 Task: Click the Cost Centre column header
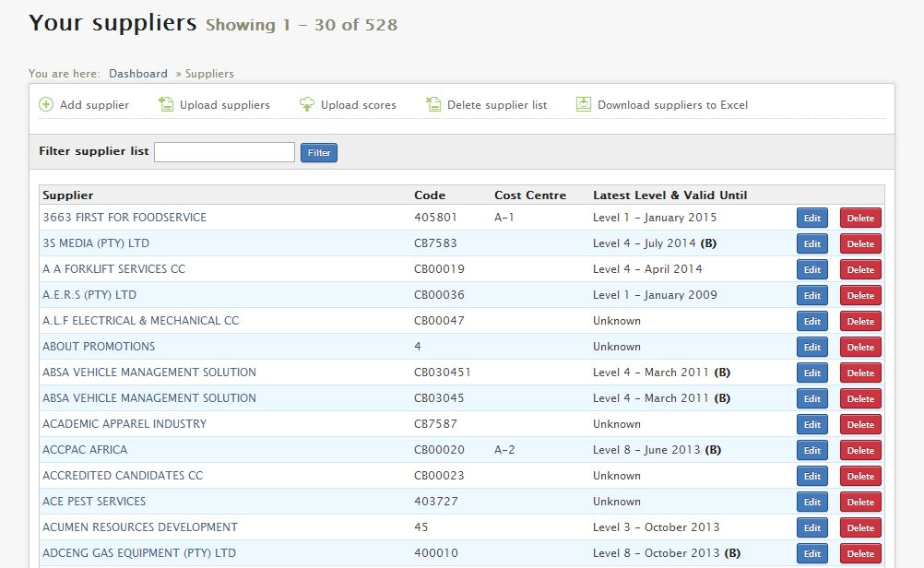click(x=530, y=195)
